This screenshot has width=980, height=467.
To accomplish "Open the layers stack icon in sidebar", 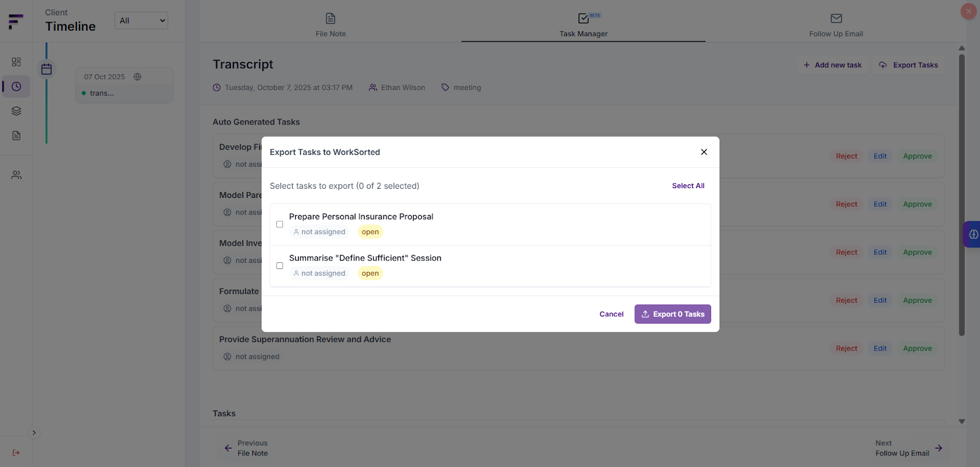I will pyautogui.click(x=16, y=111).
